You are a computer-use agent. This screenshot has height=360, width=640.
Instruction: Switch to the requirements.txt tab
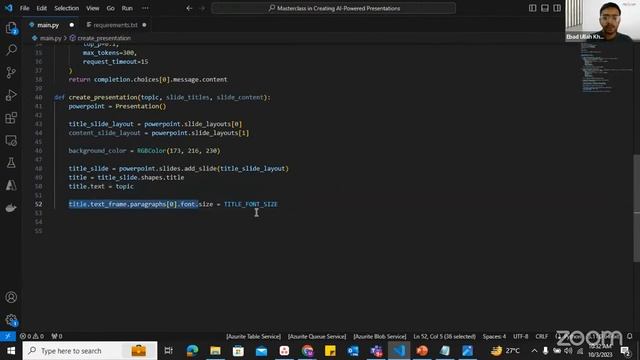click(x=115, y=25)
